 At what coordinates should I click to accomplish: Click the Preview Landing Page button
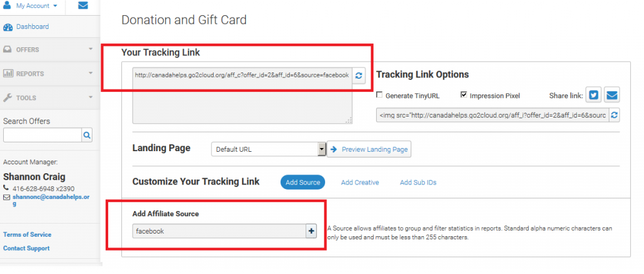(369, 149)
